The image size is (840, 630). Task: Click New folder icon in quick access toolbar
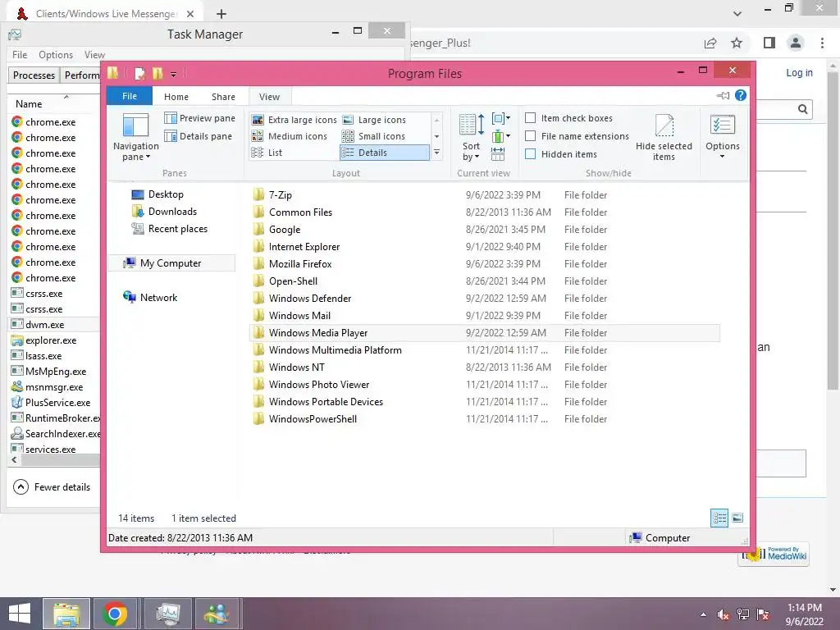pyautogui.click(x=157, y=74)
